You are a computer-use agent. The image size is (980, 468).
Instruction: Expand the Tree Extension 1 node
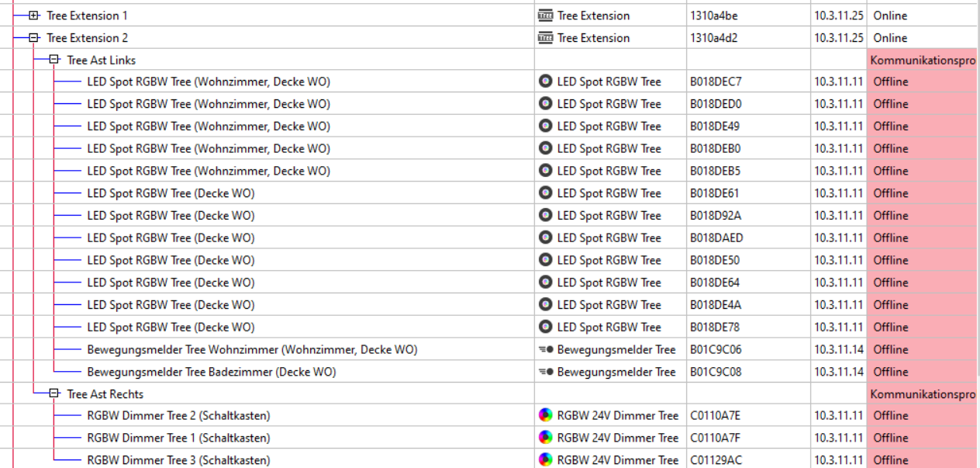(33, 16)
